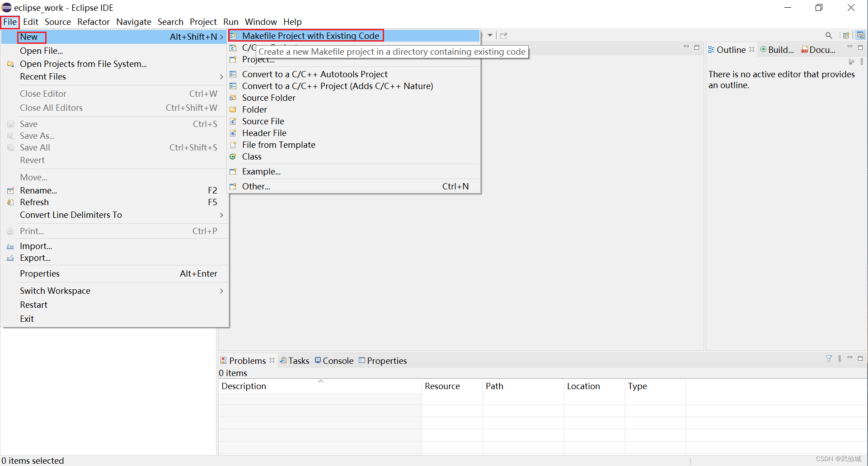Image resolution: width=868 pixels, height=466 pixels.
Task: Expand the New submenu entry
Action: 114,37
